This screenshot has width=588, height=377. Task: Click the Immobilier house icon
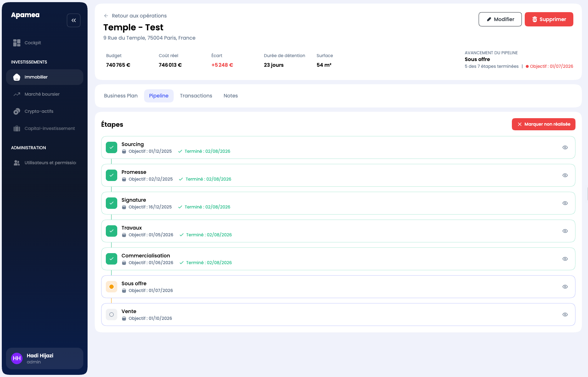click(x=17, y=77)
